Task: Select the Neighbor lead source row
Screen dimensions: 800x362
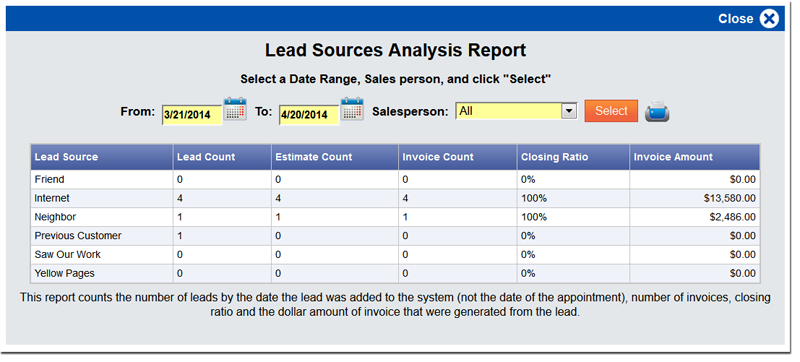Action: pos(395,217)
